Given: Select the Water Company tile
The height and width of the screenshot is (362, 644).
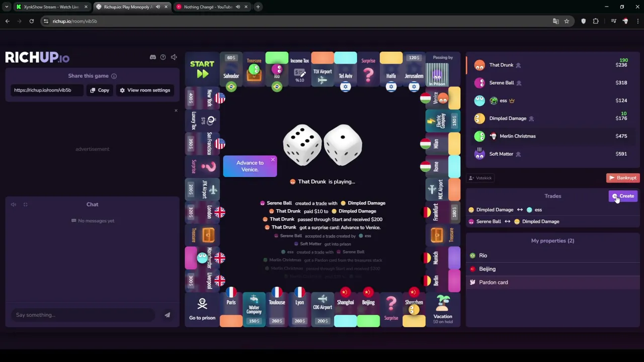Looking at the screenshot, I should tap(254, 310).
